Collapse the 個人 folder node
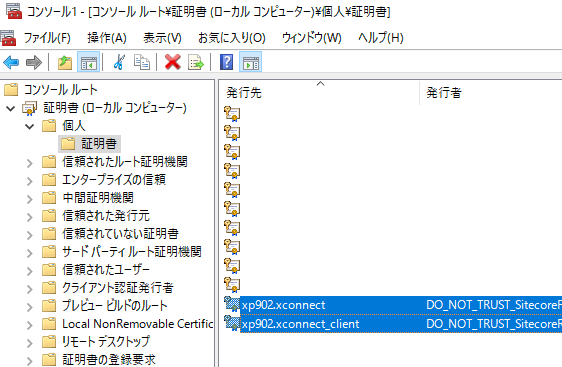The height and width of the screenshot is (367, 562). coord(30,126)
